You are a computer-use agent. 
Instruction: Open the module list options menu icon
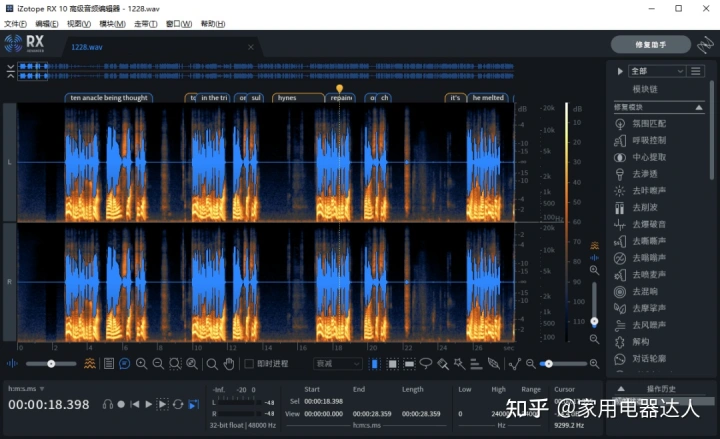(696, 71)
